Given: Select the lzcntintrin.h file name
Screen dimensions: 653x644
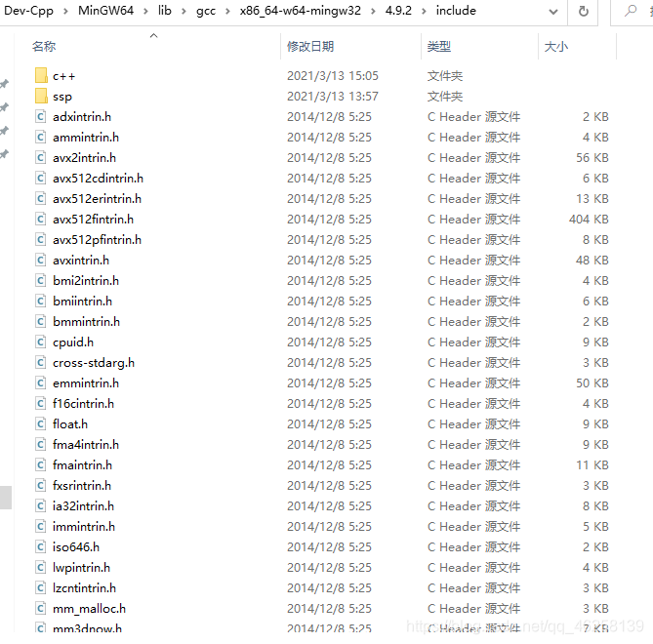Looking at the screenshot, I should 84,587.
